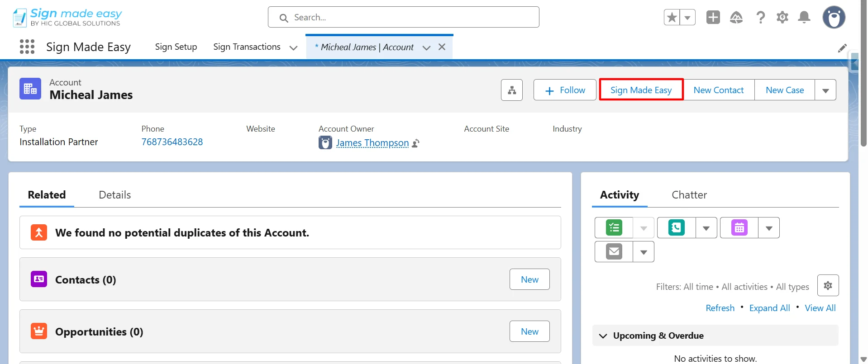The height and width of the screenshot is (364, 868).
Task: Open Email dropdown arrow
Action: point(644,252)
